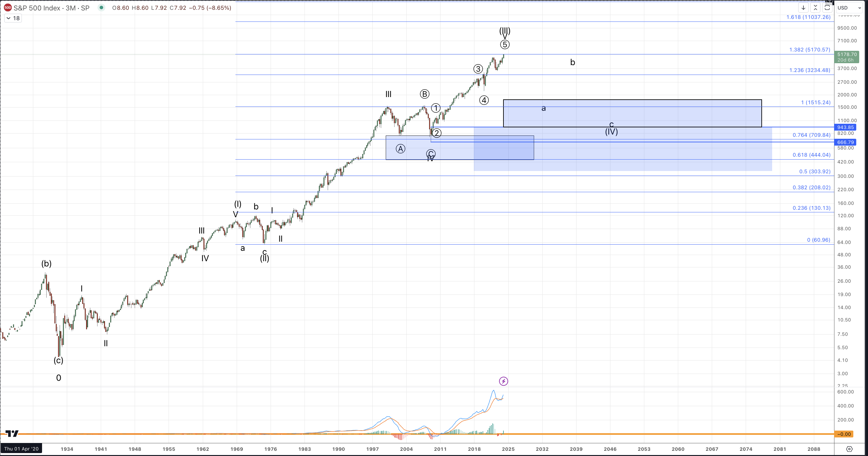
Task: Select the (b) wave label near 1930
Action: coord(47,264)
